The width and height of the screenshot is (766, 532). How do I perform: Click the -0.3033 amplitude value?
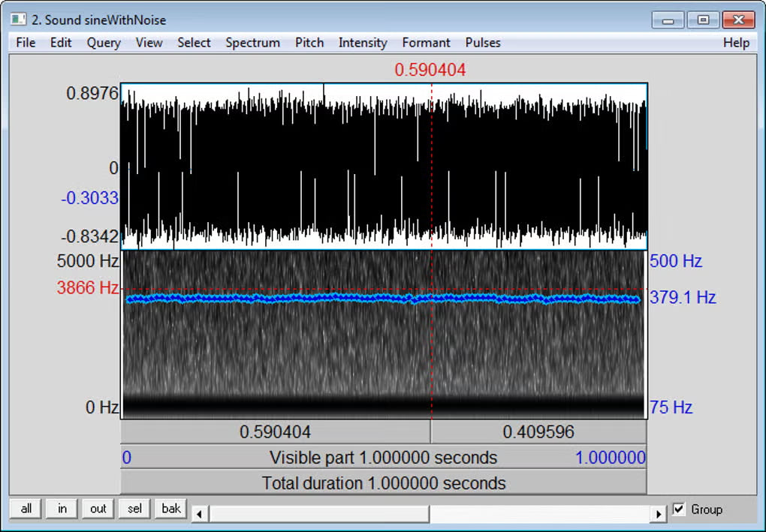(89, 198)
